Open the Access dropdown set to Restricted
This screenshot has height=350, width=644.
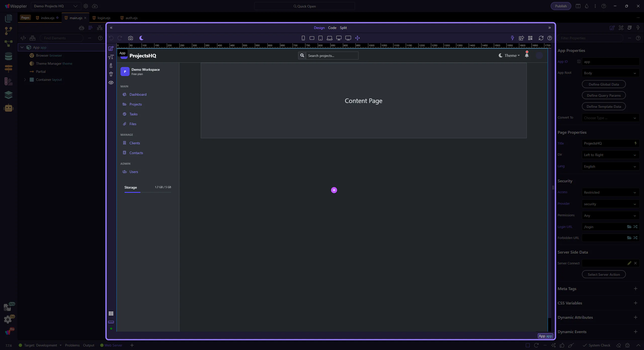610,192
